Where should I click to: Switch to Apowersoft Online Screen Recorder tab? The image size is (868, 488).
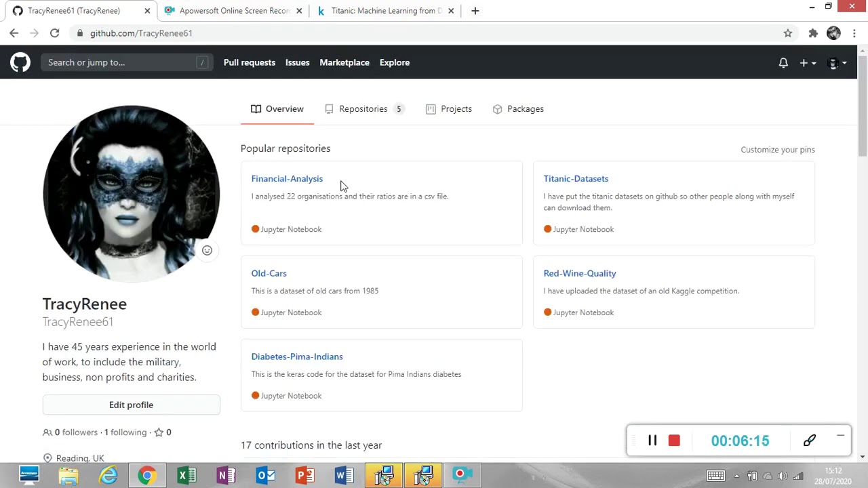click(x=233, y=11)
